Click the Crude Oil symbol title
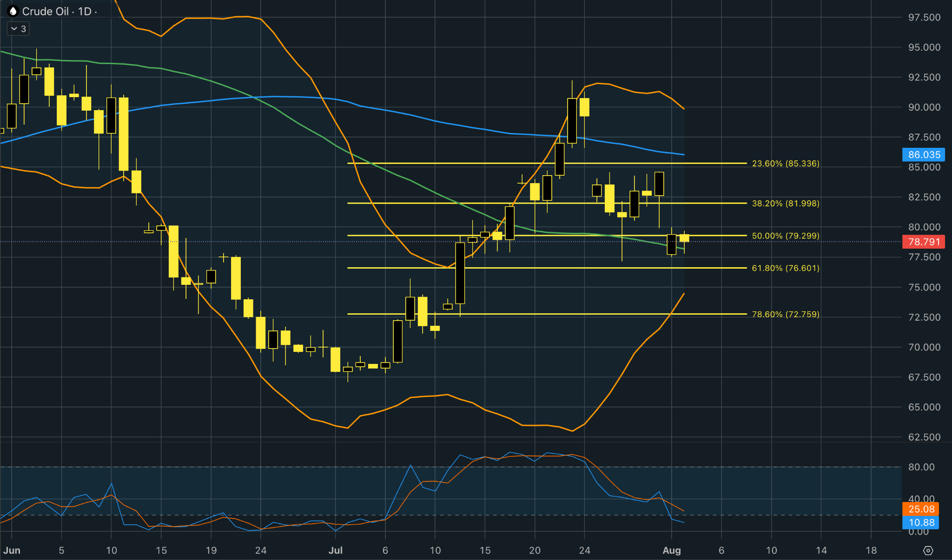Screen dimensions: 952x560 [46, 11]
